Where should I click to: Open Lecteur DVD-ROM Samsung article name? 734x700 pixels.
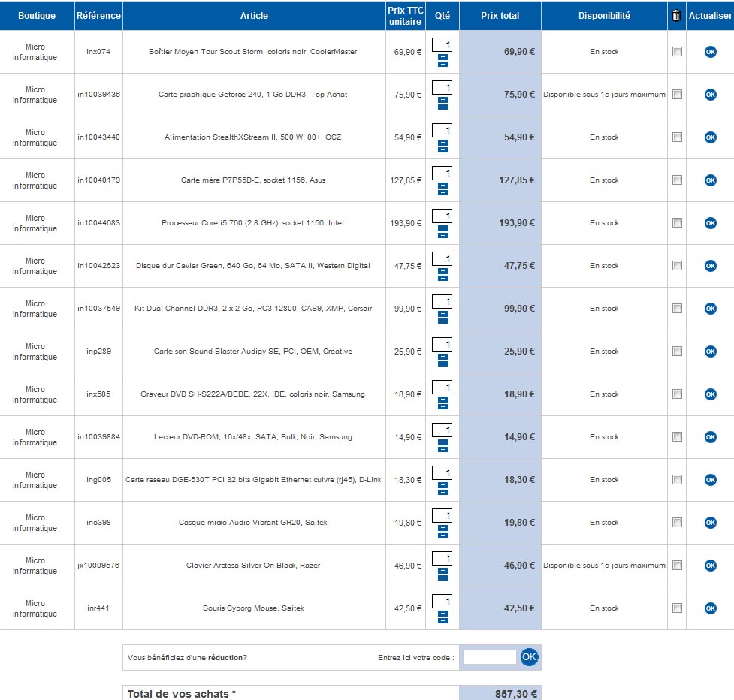tap(253, 437)
